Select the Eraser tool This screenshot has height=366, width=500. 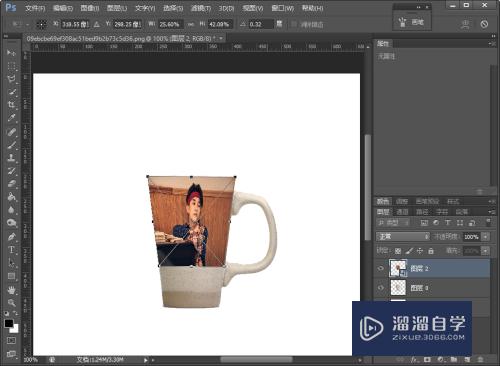(11, 183)
